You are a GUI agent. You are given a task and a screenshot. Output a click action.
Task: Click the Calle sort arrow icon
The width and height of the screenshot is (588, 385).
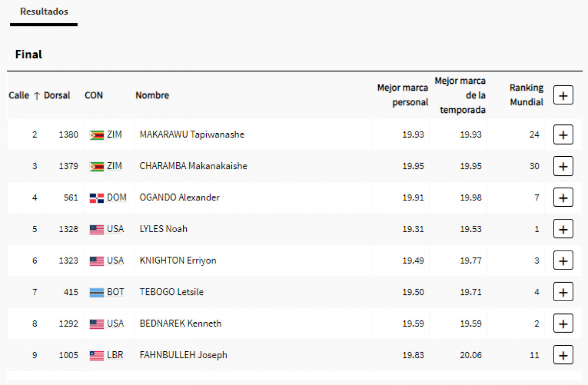[x=37, y=96]
